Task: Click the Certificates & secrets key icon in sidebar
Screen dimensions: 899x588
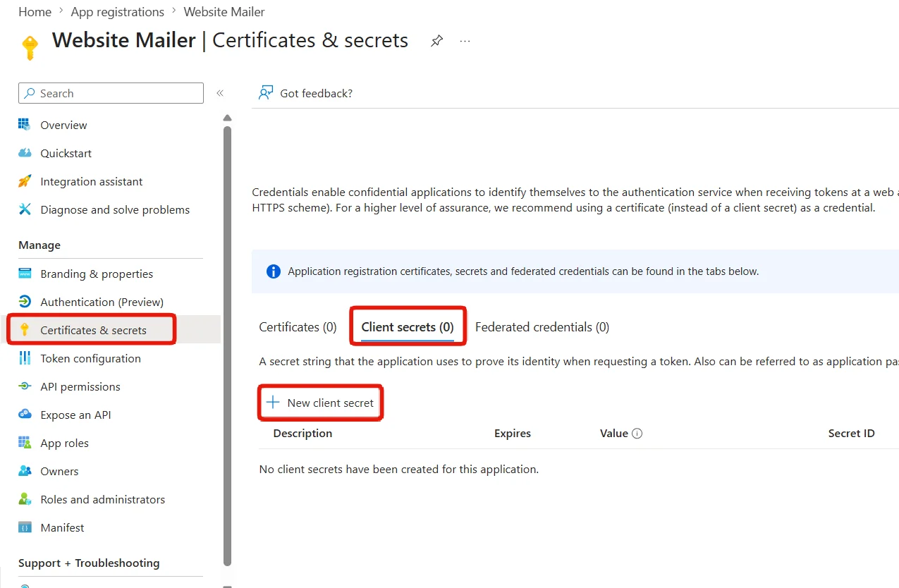Action: pos(25,330)
